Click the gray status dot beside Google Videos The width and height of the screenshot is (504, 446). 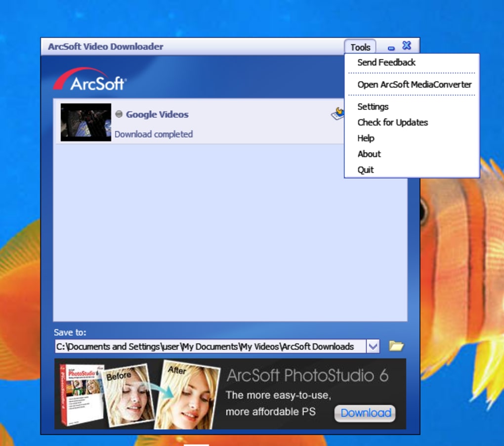[x=119, y=114]
